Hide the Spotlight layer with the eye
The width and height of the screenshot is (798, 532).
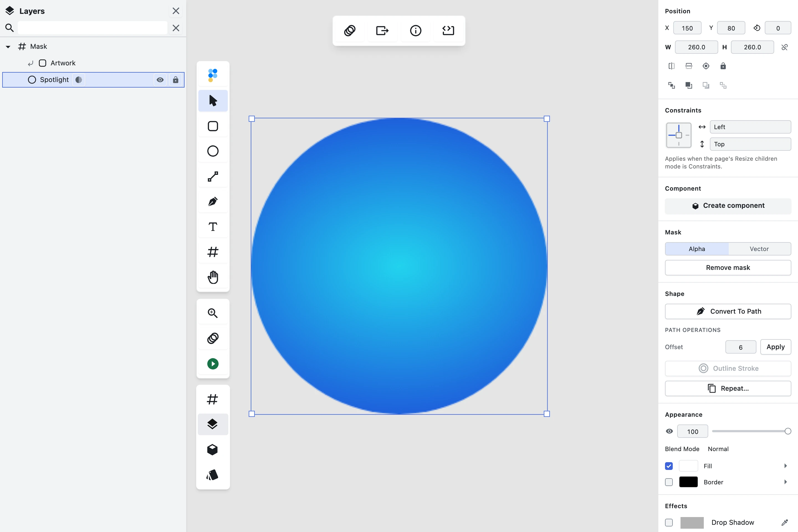pyautogui.click(x=160, y=80)
